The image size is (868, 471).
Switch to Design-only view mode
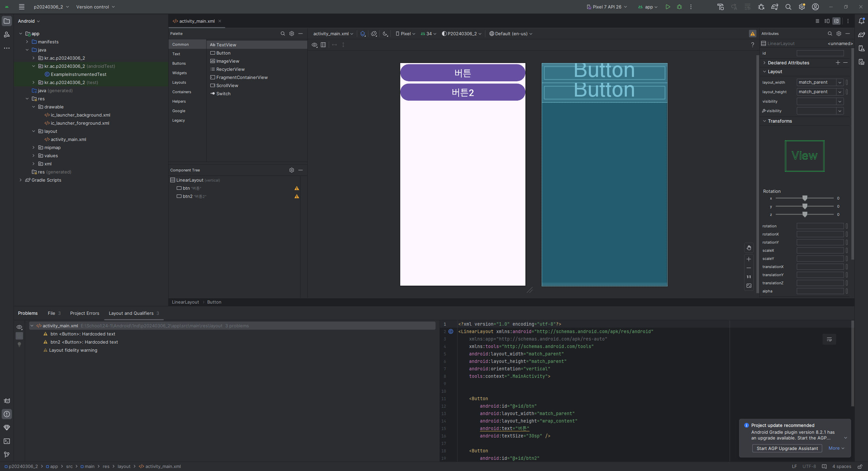pos(836,21)
